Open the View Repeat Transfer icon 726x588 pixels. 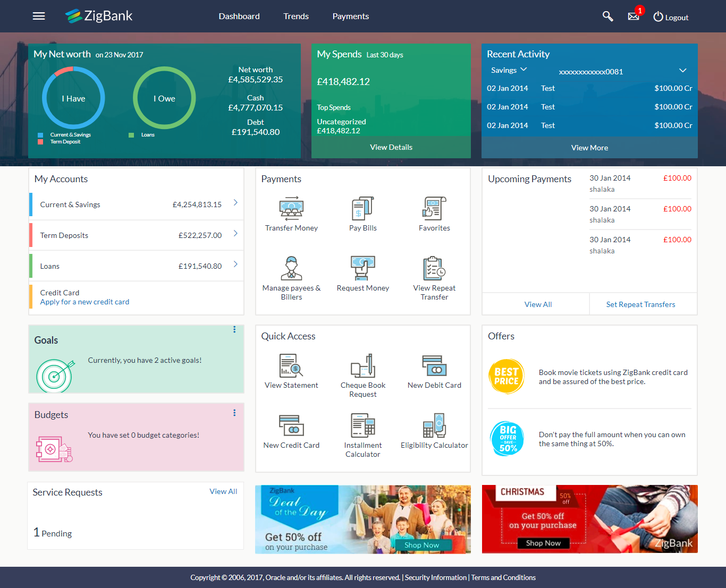pos(434,268)
